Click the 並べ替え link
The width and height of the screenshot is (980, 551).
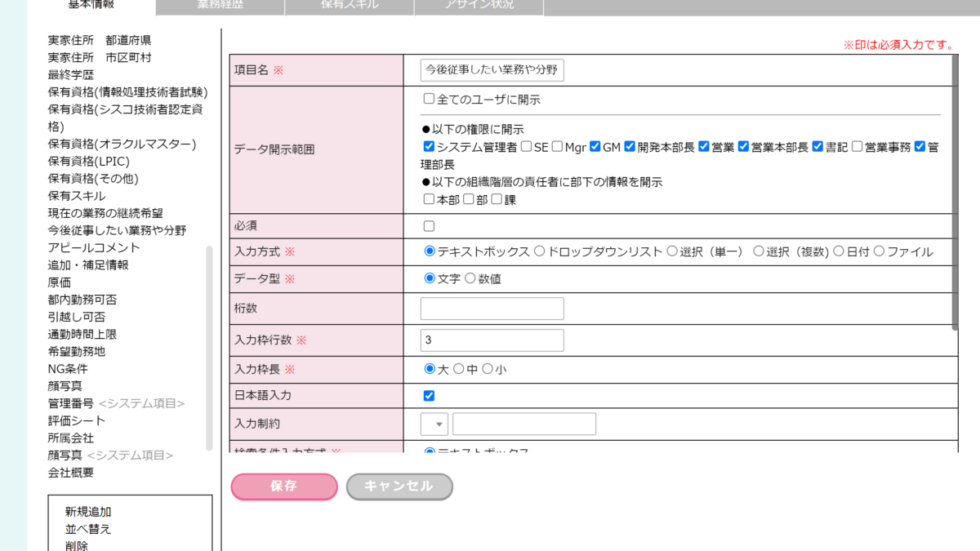click(x=88, y=529)
